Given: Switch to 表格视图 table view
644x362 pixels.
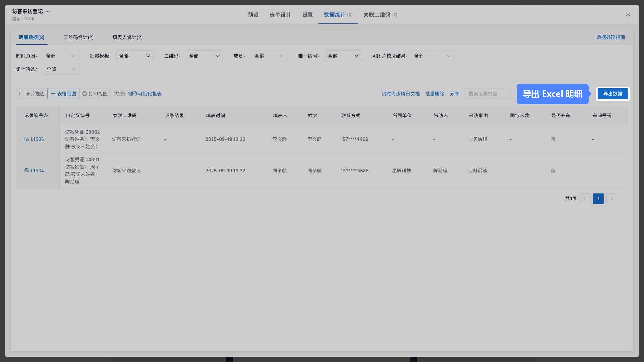Looking at the screenshot, I should 63,94.
